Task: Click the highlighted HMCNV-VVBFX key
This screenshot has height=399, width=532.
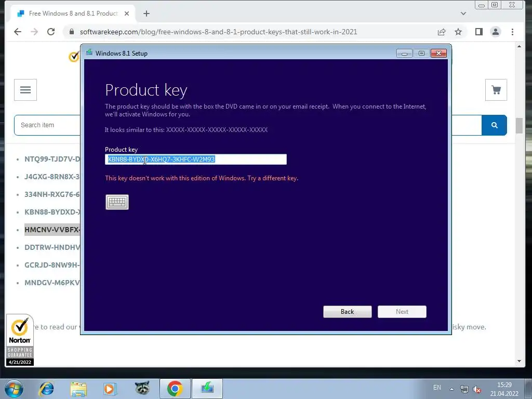Action: point(52,230)
